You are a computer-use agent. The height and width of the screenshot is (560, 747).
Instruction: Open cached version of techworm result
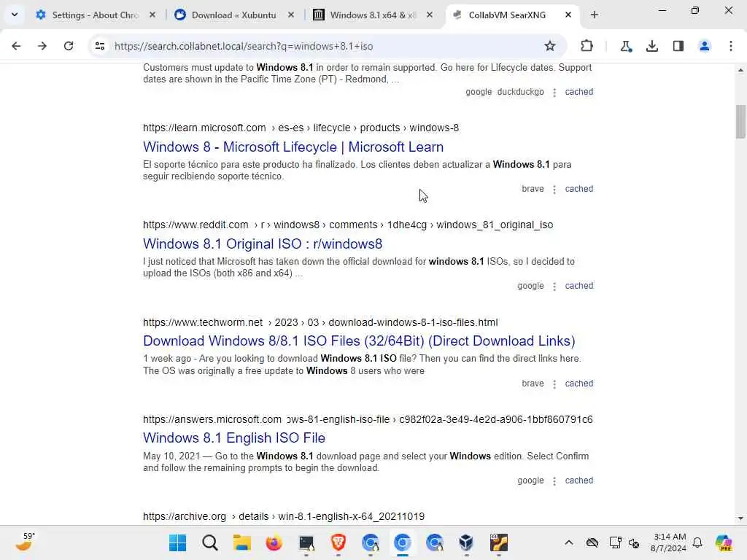pos(578,384)
